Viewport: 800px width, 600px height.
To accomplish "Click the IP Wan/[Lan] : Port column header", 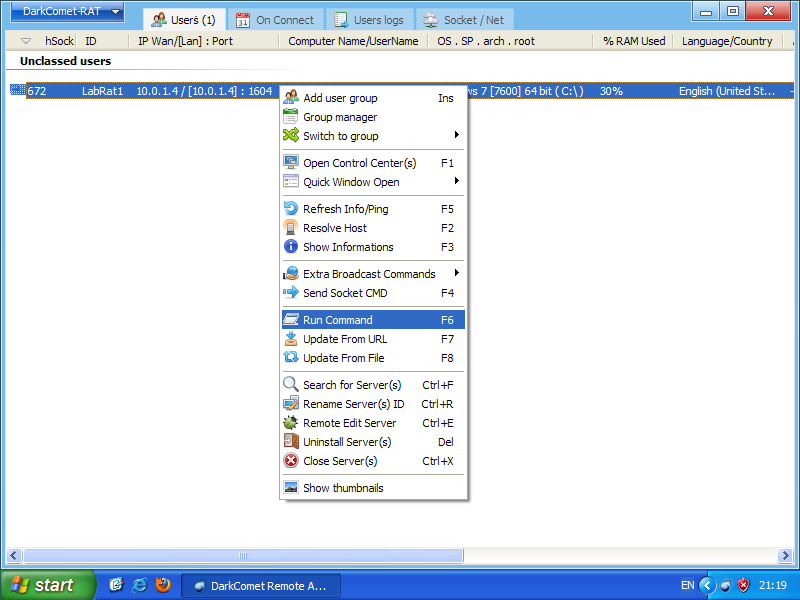I will click(185, 41).
